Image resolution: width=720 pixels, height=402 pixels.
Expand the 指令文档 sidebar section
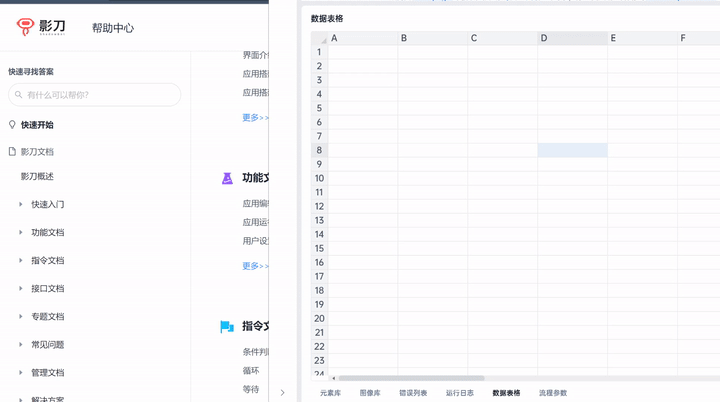coord(21,260)
